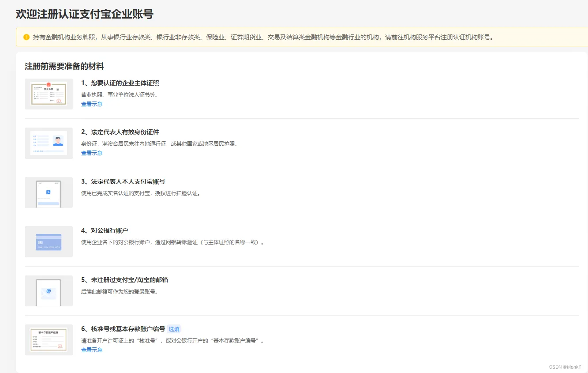Viewport: 588px width, 373px height.
Task: Open the business license thumbnail image
Action: pos(49,94)
